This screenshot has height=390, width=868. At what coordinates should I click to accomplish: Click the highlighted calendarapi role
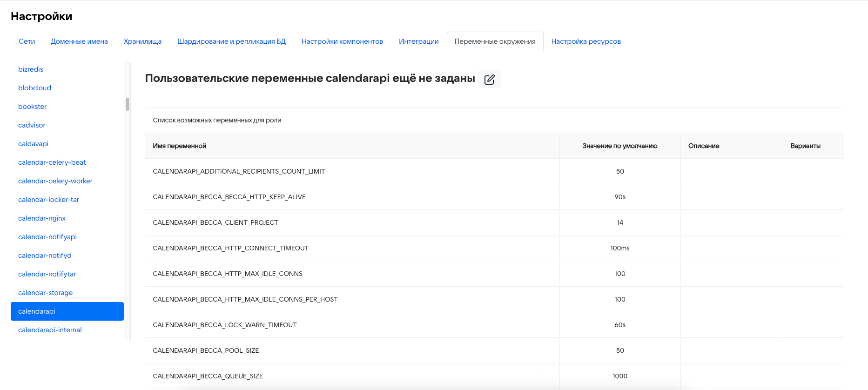67,311
